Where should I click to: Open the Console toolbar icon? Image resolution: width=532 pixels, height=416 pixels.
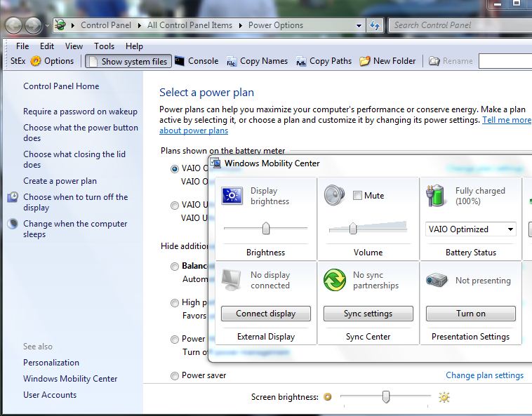click(x=179, y=61)
